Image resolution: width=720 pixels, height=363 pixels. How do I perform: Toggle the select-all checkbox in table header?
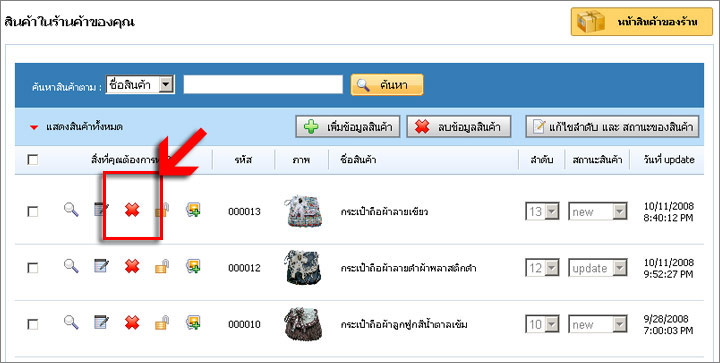click(x=33, y=160)
